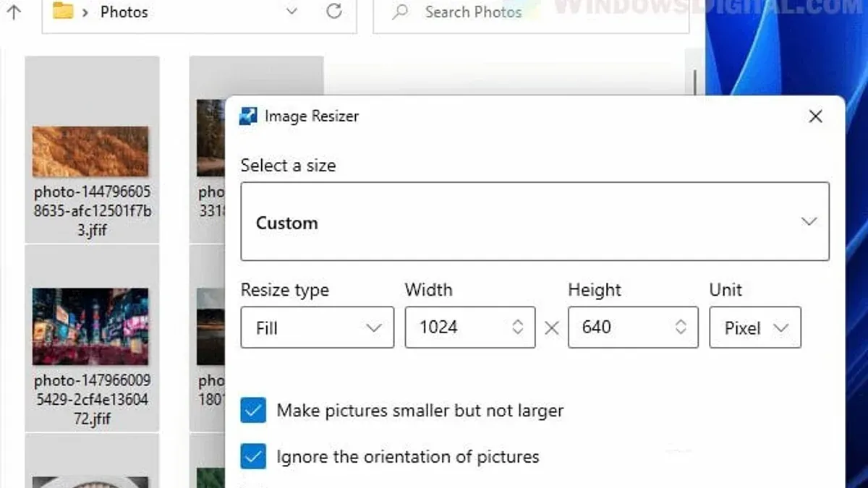Select the Times Square night photo thumbnail
Image resolution: width=868 pixels, height=488 pixels.
point(90,327)
